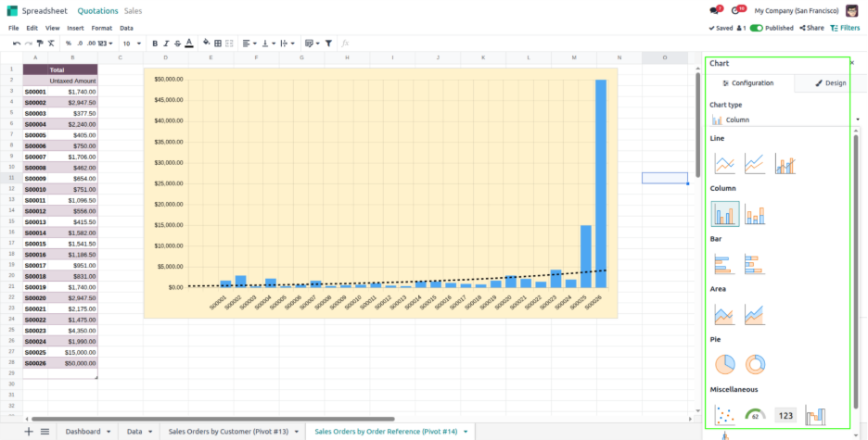868x440 pixels.
Task: Pick the Pie chart type
Action: pos(724,364)
